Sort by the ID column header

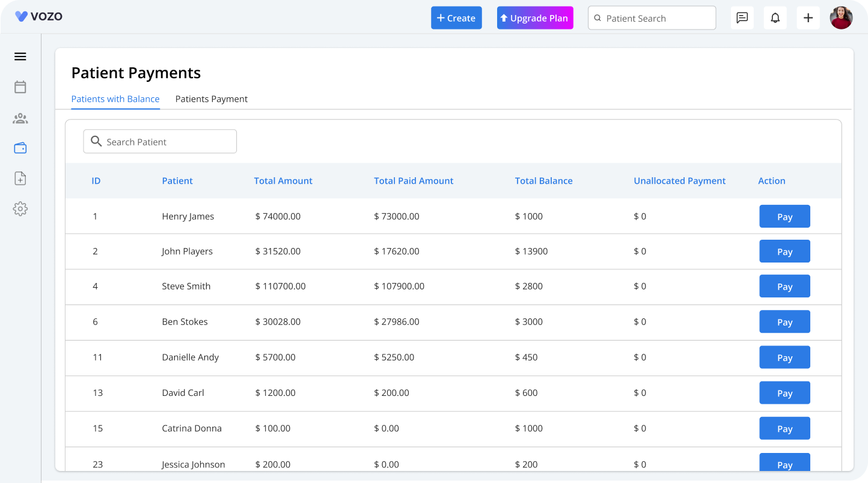pos(96,181)
